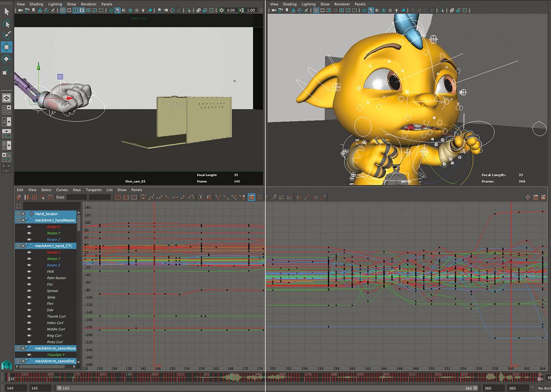Select the flat tangents icon in Graph Editor
551x392 pixels.
[x=176, y=197]
